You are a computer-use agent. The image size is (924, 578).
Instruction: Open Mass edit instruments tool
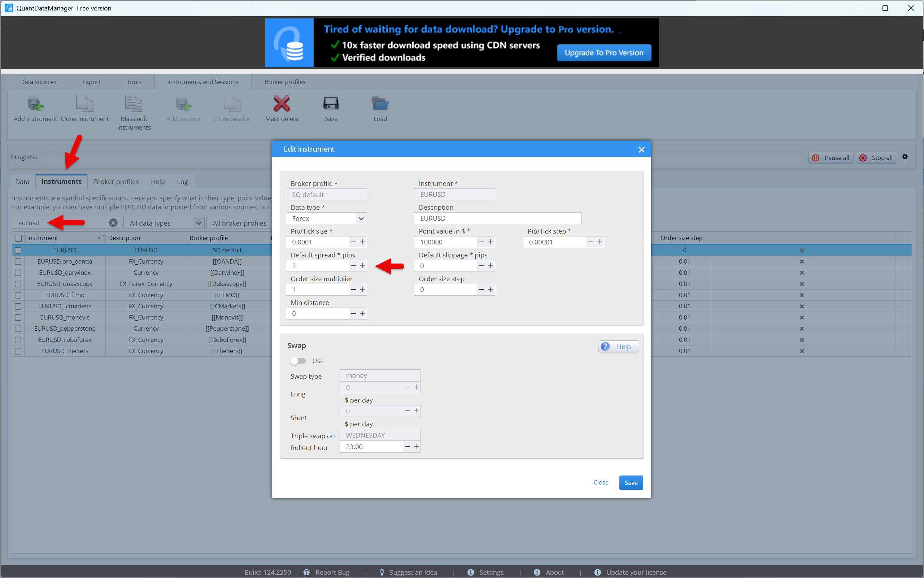[134, 104]
